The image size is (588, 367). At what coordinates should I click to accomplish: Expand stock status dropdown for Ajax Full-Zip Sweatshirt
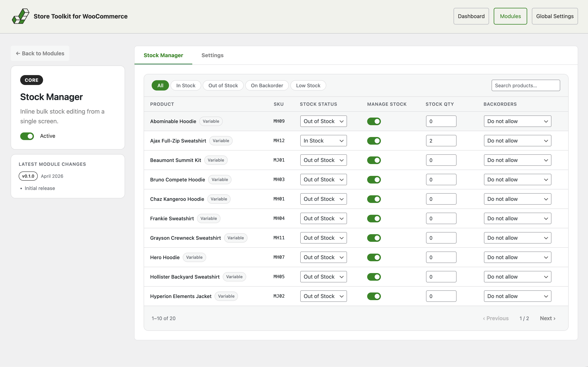coord(323,141)
